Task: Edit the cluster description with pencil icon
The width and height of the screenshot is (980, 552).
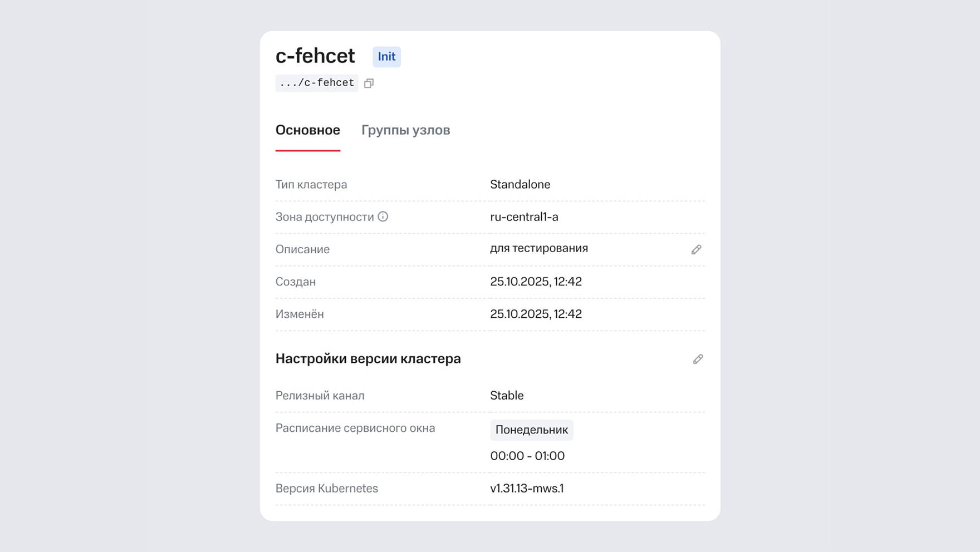Action: pyautogui.click(x=697, y=249)
